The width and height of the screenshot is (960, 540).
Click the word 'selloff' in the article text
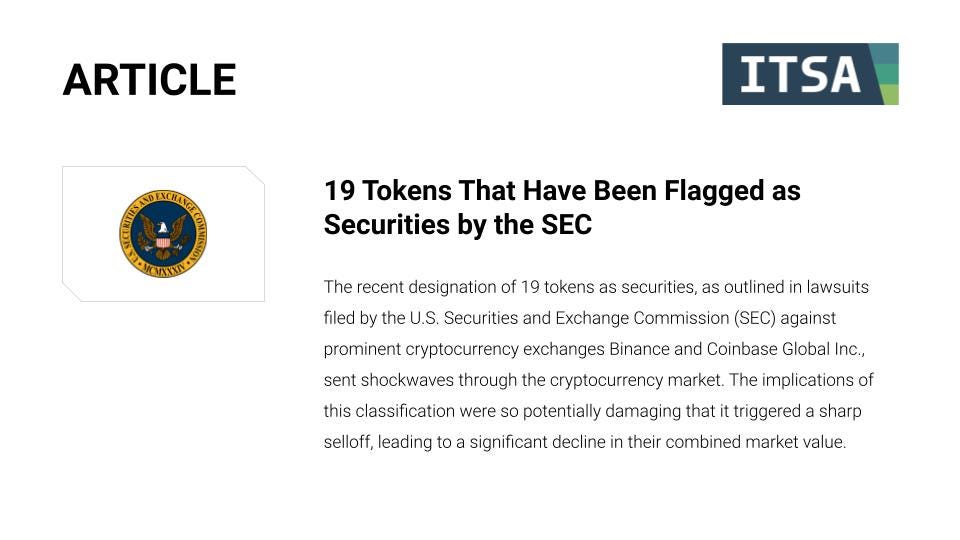coord(347,442)
